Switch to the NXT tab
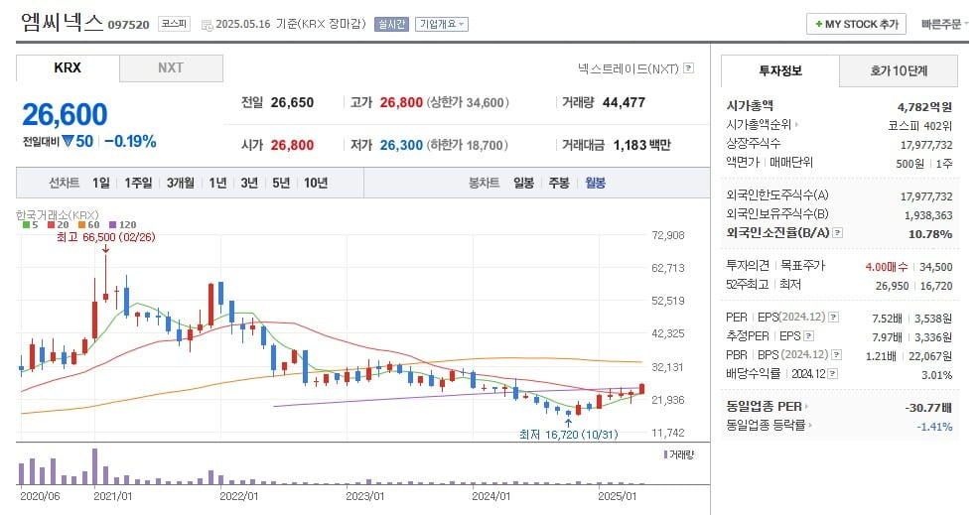The height and width of the screenshot is (515, 980). 171,68
